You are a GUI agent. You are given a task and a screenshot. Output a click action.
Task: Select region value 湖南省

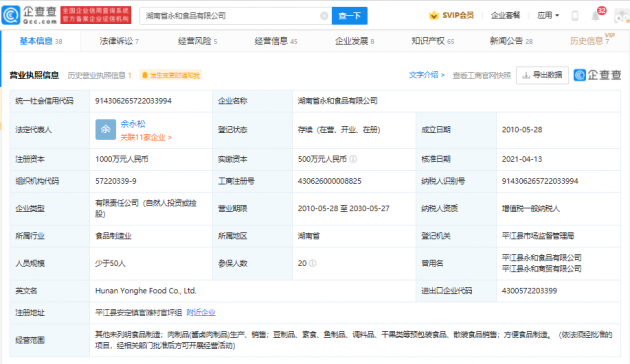309,236
